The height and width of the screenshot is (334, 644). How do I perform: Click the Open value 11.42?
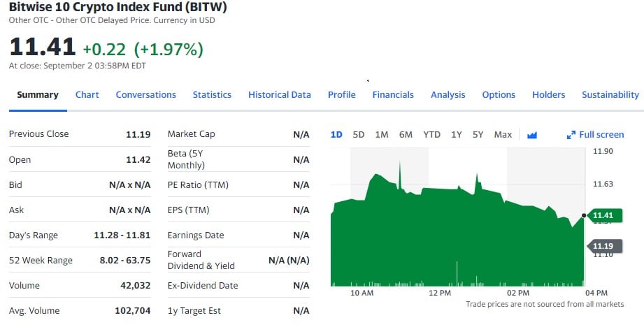pos(138,159)
